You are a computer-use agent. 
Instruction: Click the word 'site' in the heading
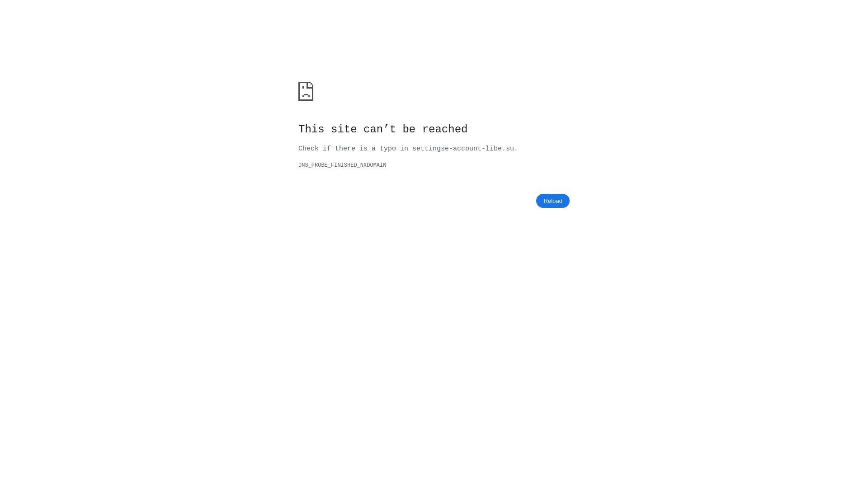coord(344,129)
